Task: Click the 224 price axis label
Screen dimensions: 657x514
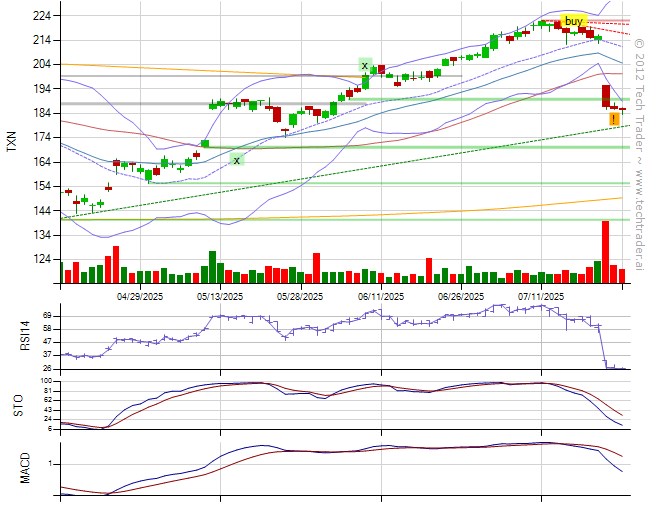Action: [41, 15]
